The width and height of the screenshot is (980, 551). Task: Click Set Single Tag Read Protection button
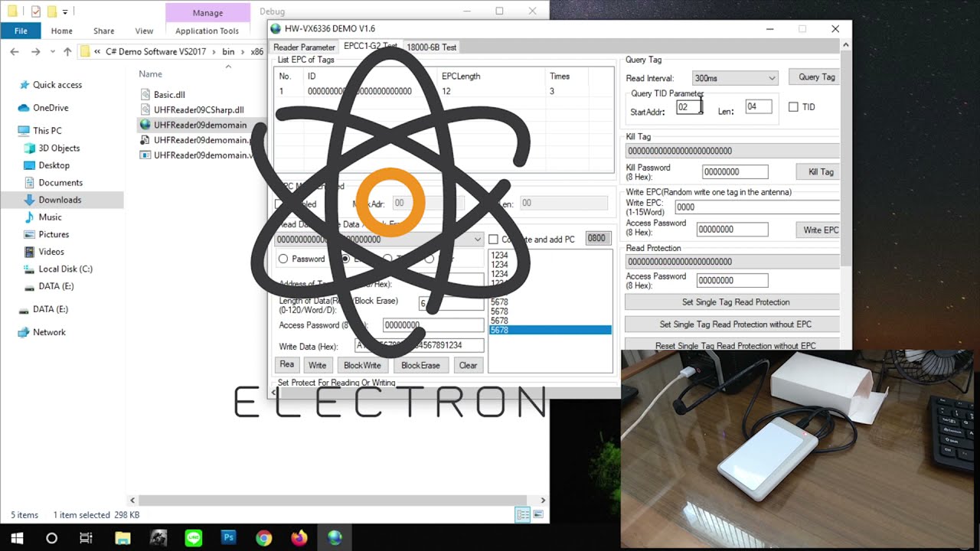click(732, 302)
